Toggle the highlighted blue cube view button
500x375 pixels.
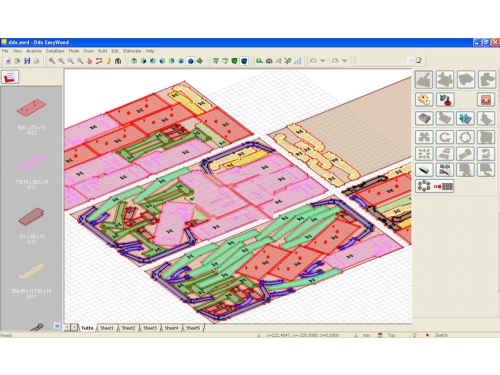(190, 61)
